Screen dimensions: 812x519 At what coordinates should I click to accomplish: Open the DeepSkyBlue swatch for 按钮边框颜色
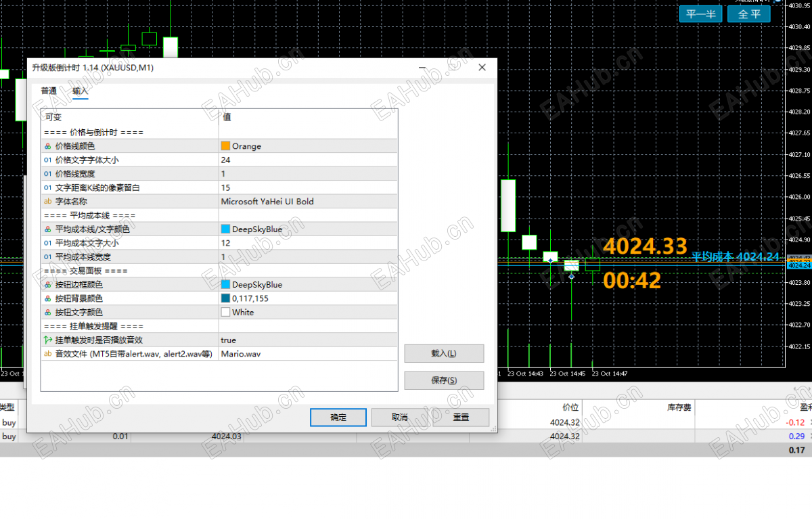click(x=225, y=285)
